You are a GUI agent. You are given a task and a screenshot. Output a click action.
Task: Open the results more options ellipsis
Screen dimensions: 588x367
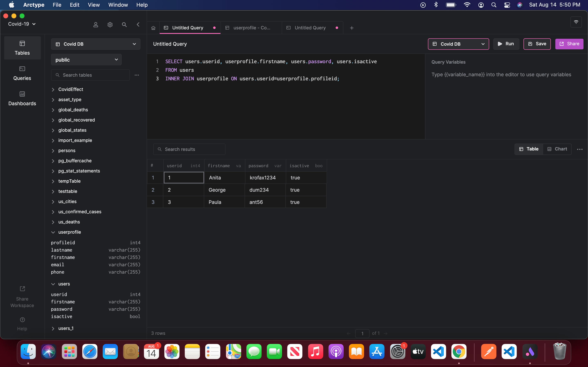pyautogui.click(x=579, y=149)
